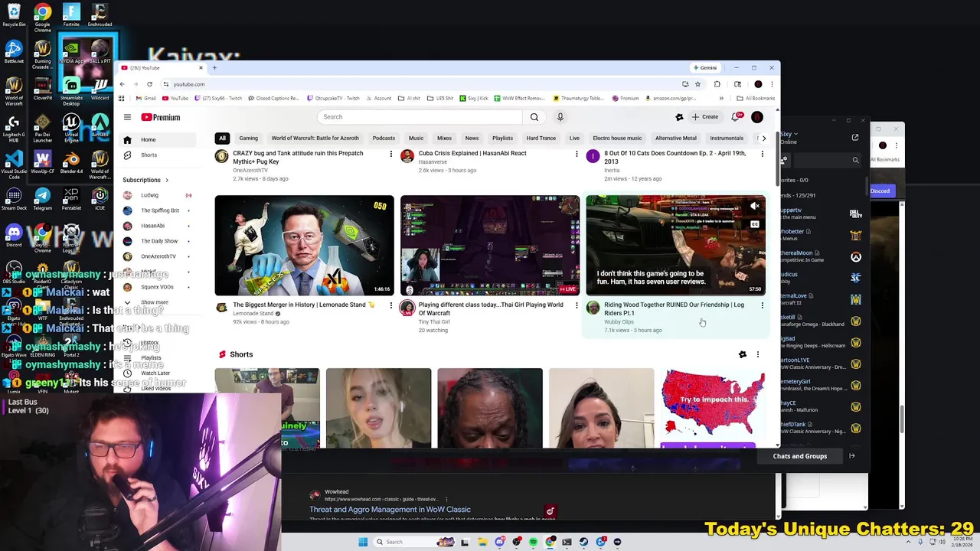Screen dimensions: 980x551
Task: Click the Create button
Action: (x=704, y=117)
